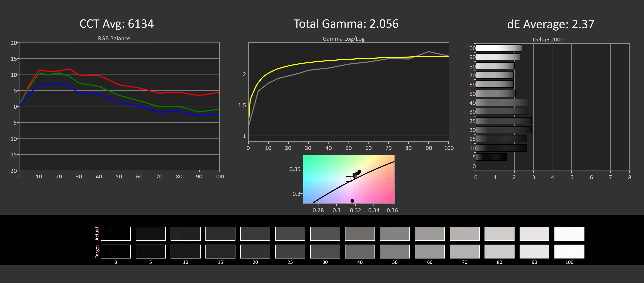Select the Actual swatch for 70 percent gray
644x283 pixels.
(x=465, y=234)
